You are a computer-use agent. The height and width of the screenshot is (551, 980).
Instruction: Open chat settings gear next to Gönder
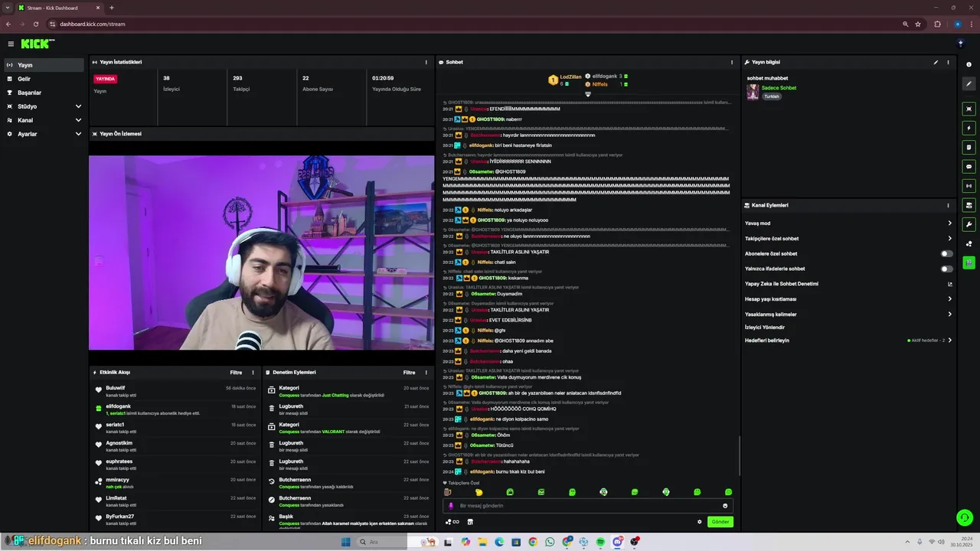(x=699, y=522)
